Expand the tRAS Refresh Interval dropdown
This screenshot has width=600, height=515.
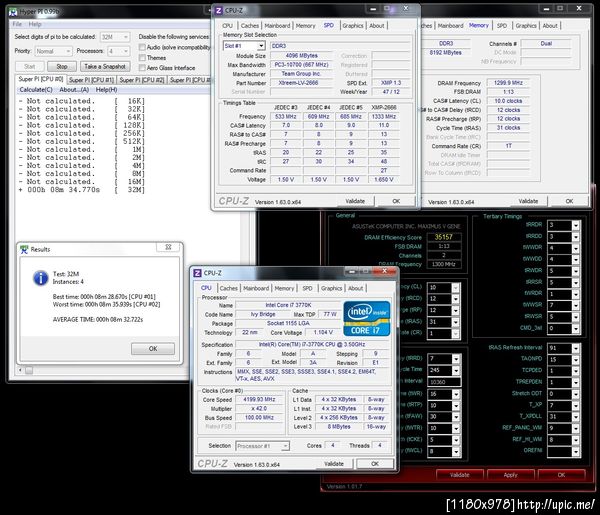tap(576, 348)
